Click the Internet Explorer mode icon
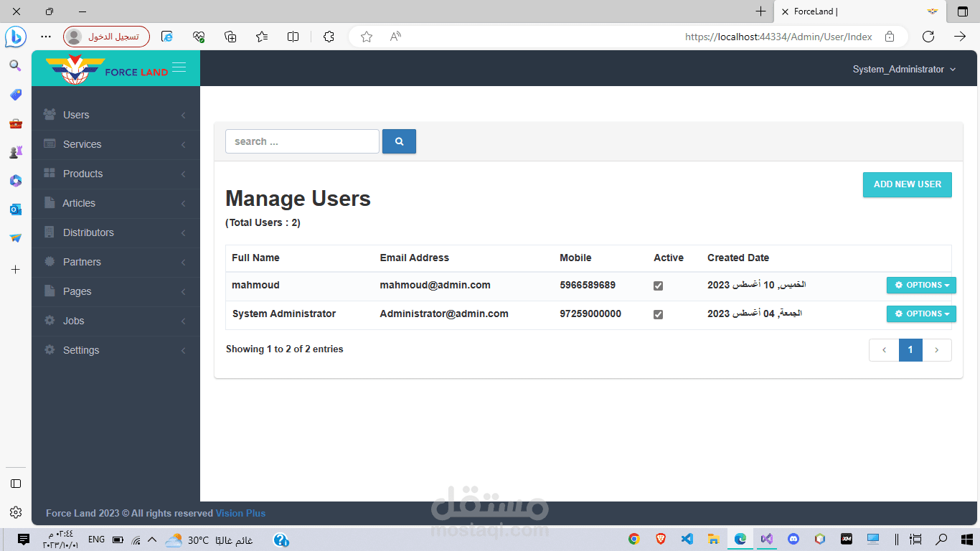The height and width of the screenshot is (551, 980). 167,37
